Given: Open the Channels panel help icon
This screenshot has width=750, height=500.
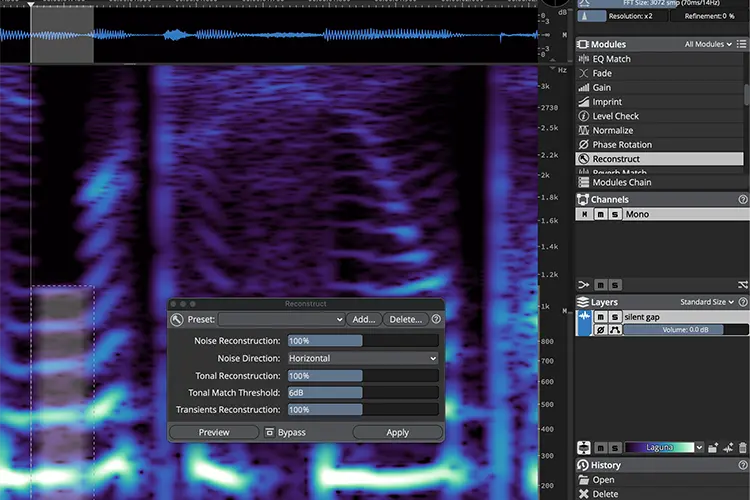Looking at the screenshot, I should tap(742, 200).
